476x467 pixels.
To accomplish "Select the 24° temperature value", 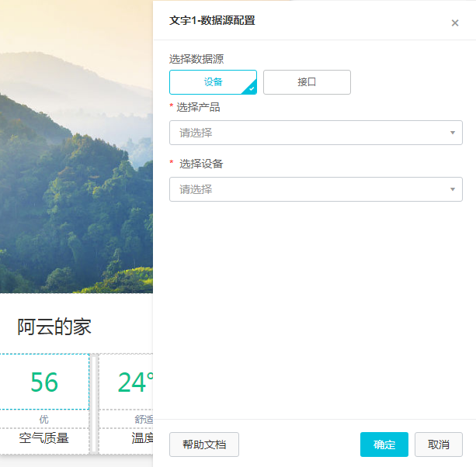I will tap(135, 382).
